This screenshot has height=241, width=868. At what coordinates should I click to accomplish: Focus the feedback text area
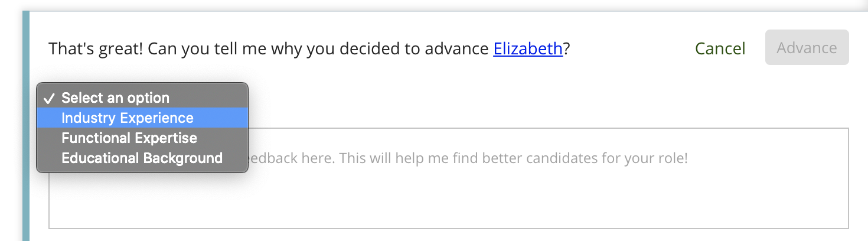click(x=449, y=178)
